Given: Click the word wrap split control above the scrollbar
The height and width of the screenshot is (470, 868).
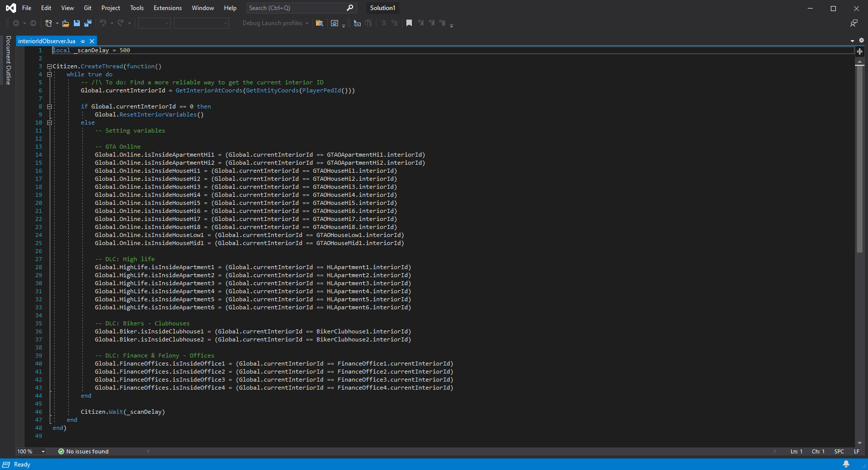Looking at the screenshot, I should tap(859, 51).
